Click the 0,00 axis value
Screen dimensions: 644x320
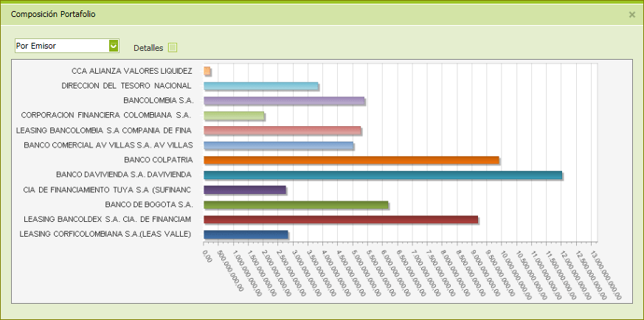pyautogui.click(x=207, y=255)
